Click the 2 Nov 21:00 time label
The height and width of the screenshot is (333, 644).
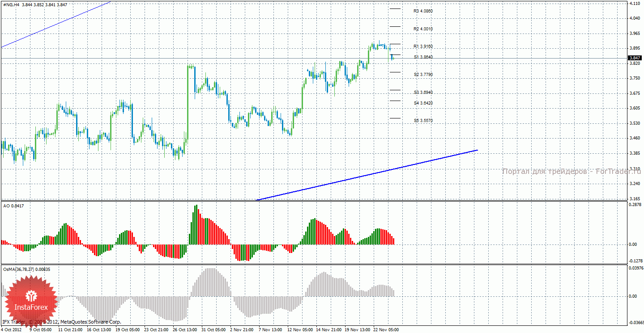tap(242, 330)
